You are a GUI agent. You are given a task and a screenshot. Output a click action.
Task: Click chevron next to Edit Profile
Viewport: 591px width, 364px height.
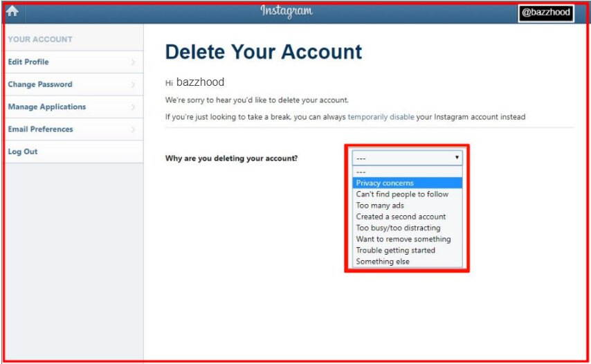click(x=133, y=62)
